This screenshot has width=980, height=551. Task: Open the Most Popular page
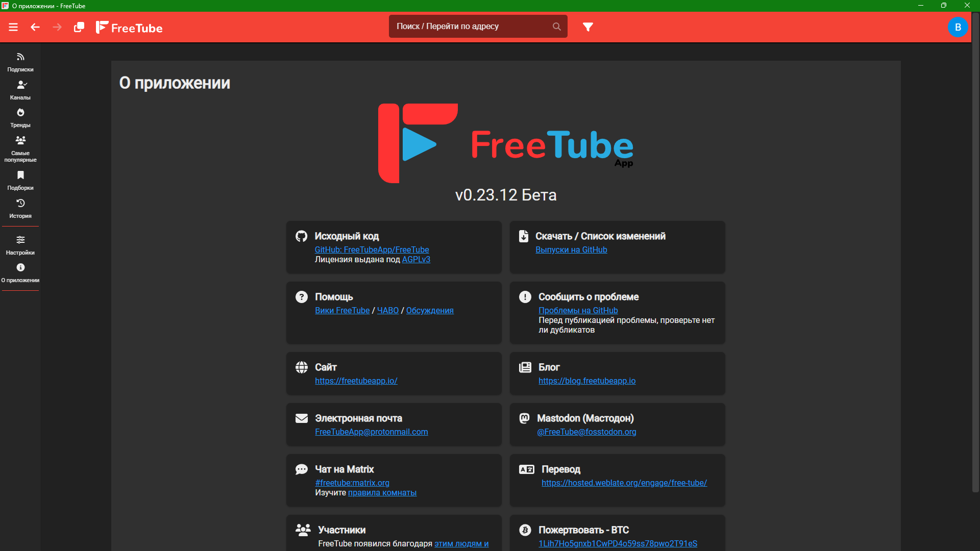point(20,148)
